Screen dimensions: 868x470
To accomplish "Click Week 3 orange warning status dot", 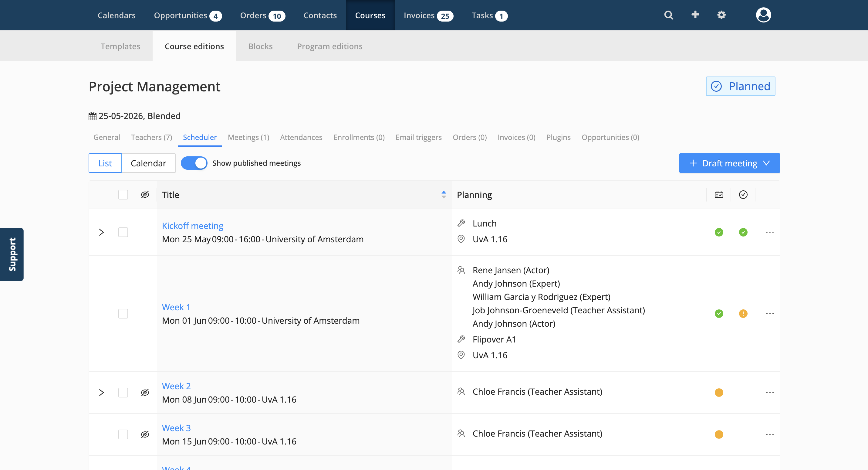I will pos(719,434).
